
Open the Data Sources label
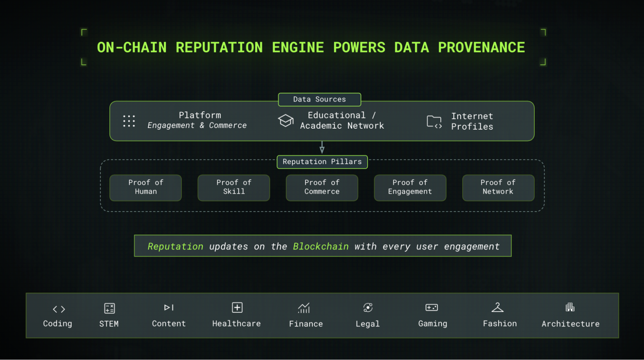point(319,99)
